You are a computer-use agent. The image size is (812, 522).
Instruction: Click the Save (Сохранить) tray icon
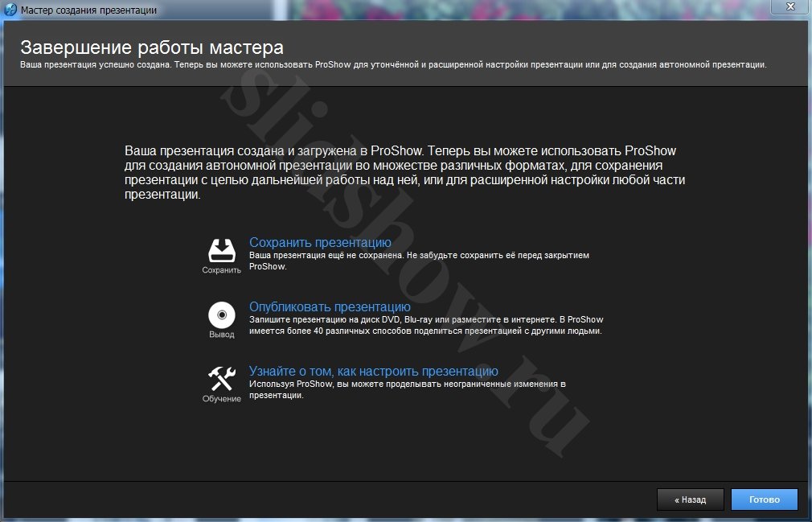tap(222, 251)
